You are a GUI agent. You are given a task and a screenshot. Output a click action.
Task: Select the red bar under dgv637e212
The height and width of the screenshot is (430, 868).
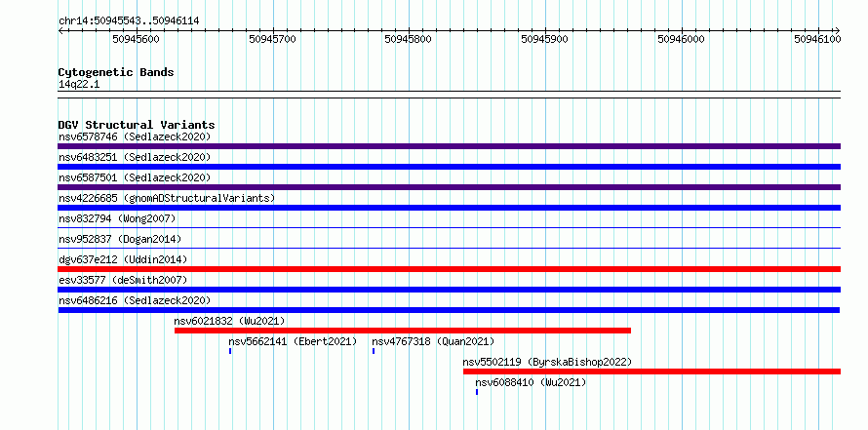click(x=449, y=269)
